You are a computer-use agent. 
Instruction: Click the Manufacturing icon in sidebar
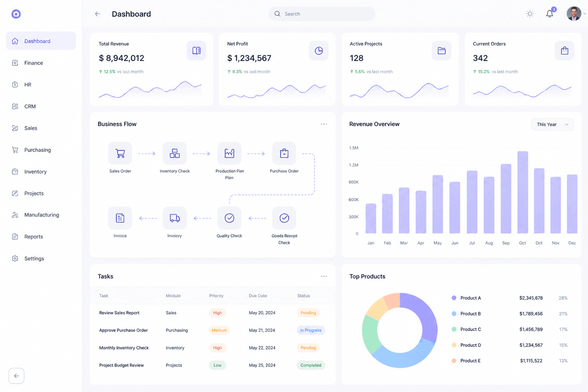[x=15, y=215]
